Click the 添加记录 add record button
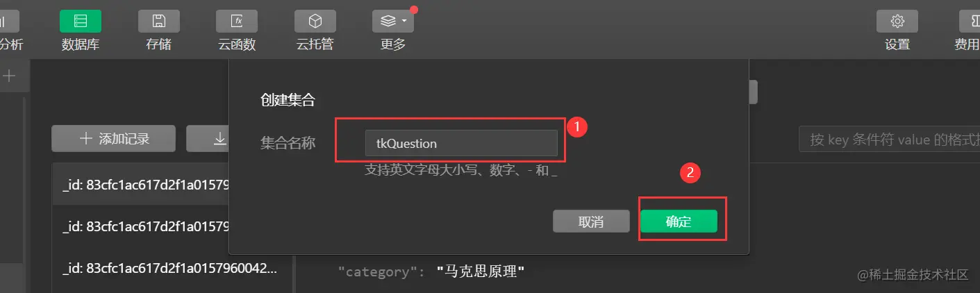Viewport: 980px width, 293px height. point(113,139)
